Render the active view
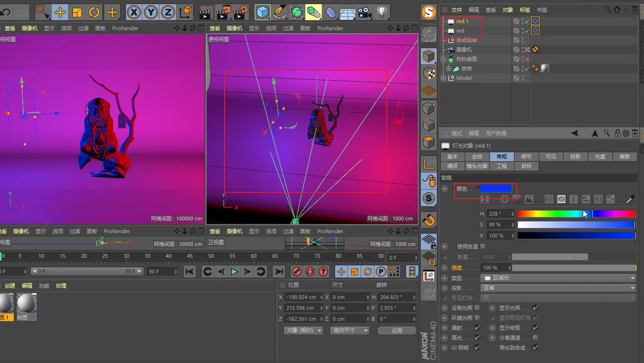This screenshot has height=363, width=644. pyautogui.click(x=207, y=12)
